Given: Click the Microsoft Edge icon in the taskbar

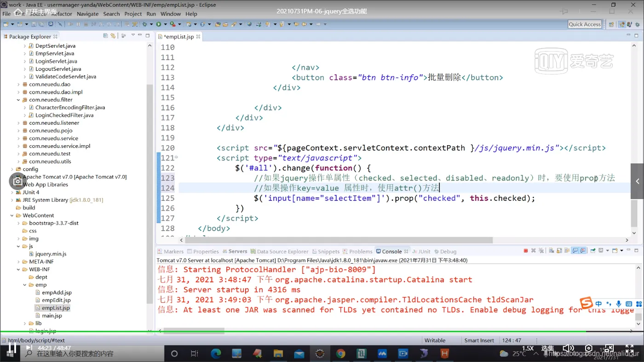Looking at the screenshot, I should 216,353.
